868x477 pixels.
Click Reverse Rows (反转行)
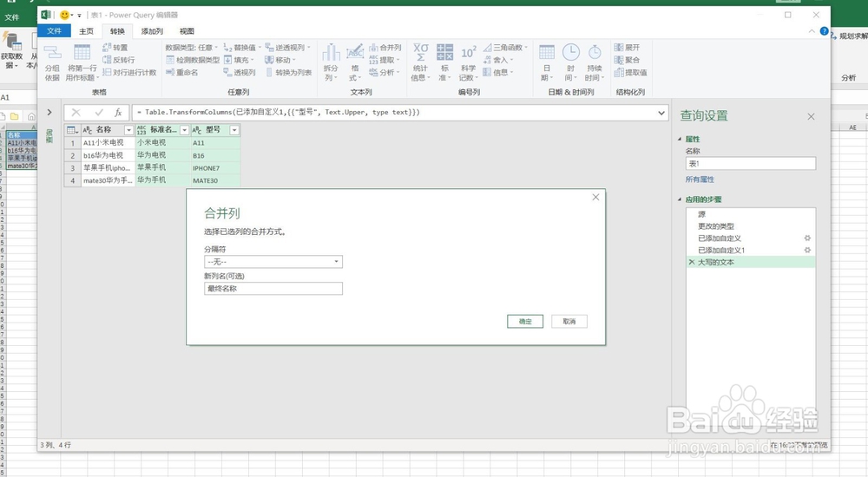pyautogui.click(x=118, y=60)
